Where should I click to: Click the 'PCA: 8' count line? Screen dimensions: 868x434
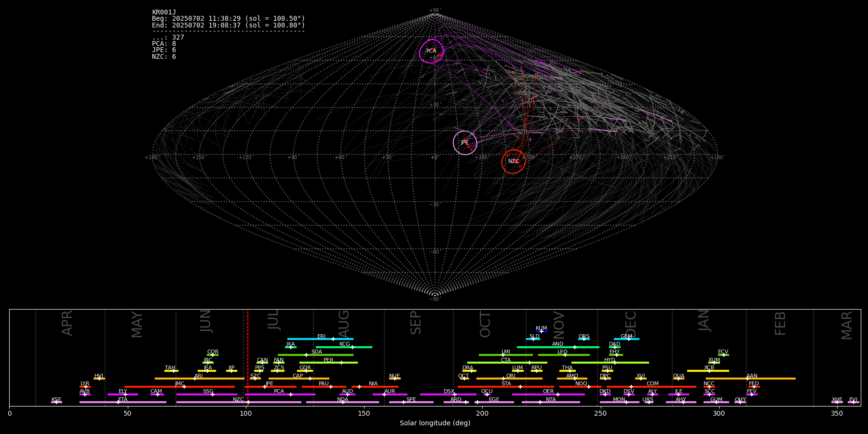(164, 44)
